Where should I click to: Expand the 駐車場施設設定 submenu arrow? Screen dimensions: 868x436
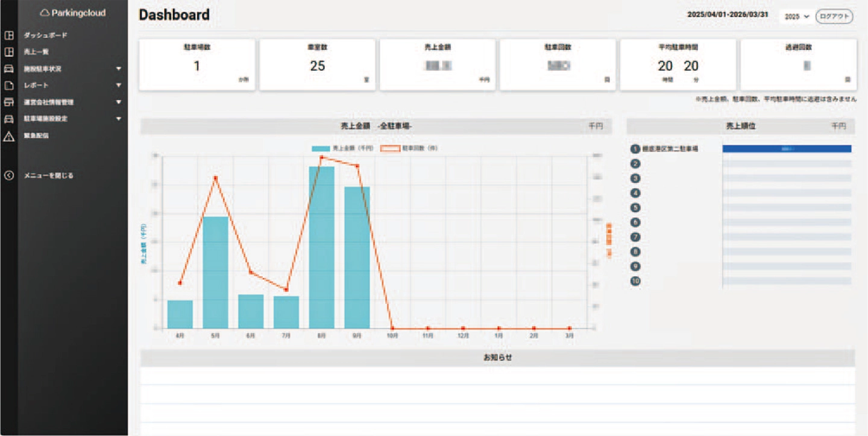point(119,119)
